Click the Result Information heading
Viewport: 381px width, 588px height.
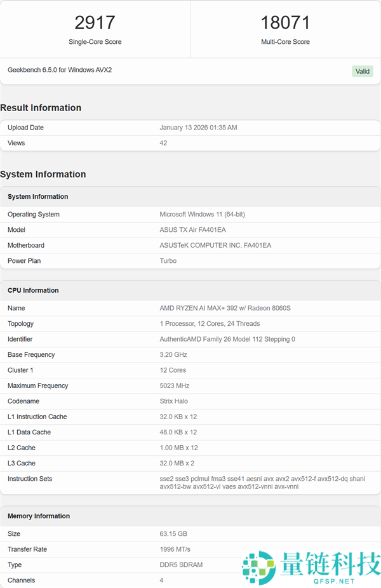[x=41, y=108]
